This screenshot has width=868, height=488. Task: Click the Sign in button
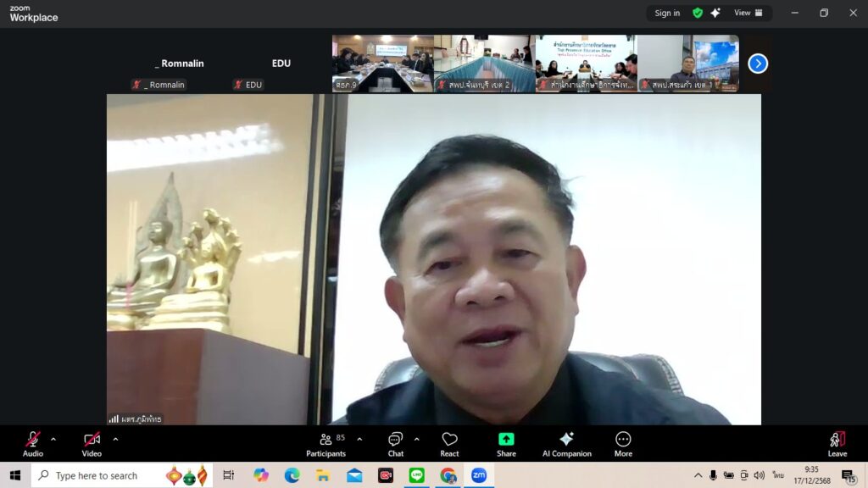pyautogui.click(x=667, y=13)
